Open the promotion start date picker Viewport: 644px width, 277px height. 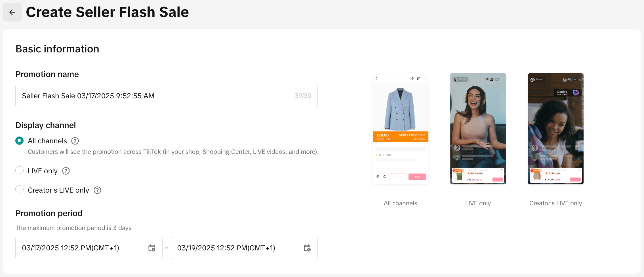(82, 248)
